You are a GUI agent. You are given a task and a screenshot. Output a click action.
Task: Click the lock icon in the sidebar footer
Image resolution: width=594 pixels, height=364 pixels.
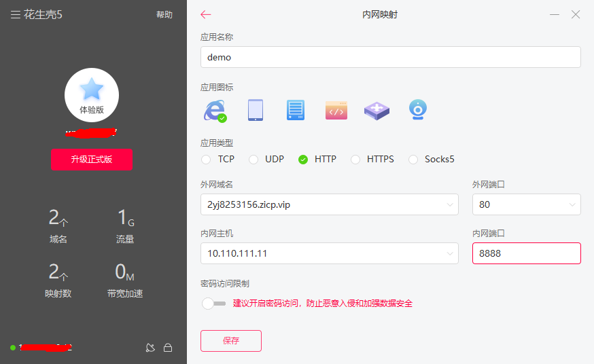tap(168, 347)
